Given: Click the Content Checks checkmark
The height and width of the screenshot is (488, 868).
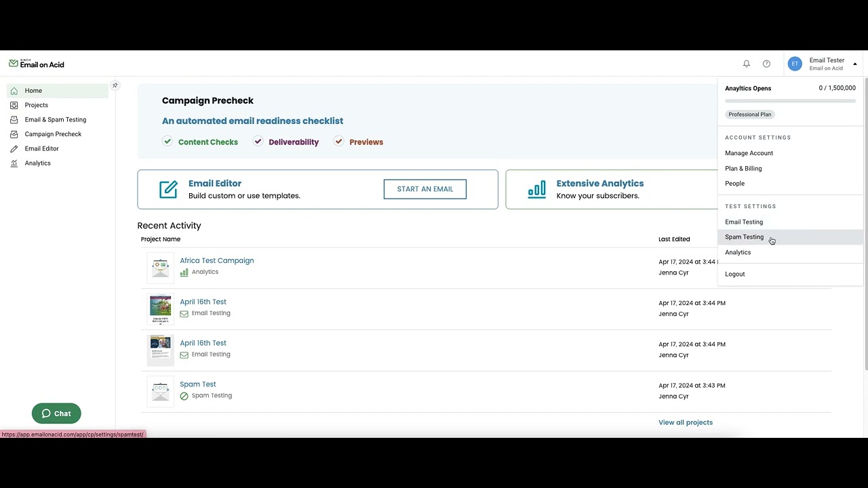Looking at the screenshot, I should coord(167,141).
